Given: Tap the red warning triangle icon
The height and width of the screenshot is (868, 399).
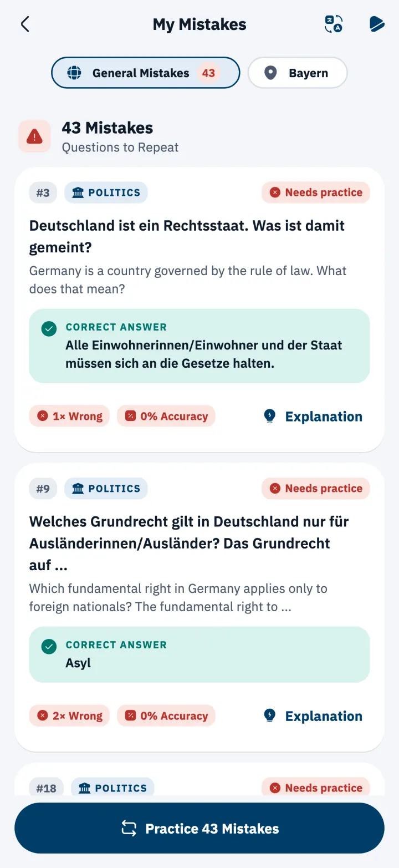Looking at the screenshot, I should [x=34, y=136].
